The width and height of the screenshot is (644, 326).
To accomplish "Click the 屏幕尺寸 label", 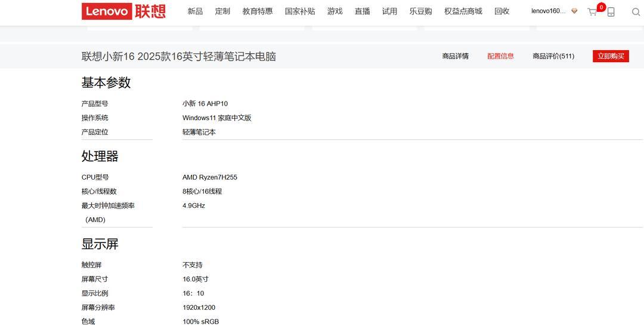I will coord(95,279).
